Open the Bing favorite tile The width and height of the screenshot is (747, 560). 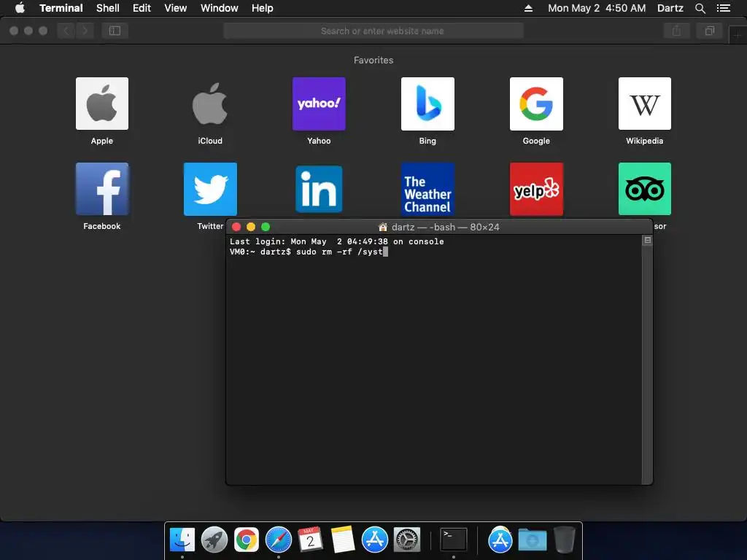click(427, 104)
